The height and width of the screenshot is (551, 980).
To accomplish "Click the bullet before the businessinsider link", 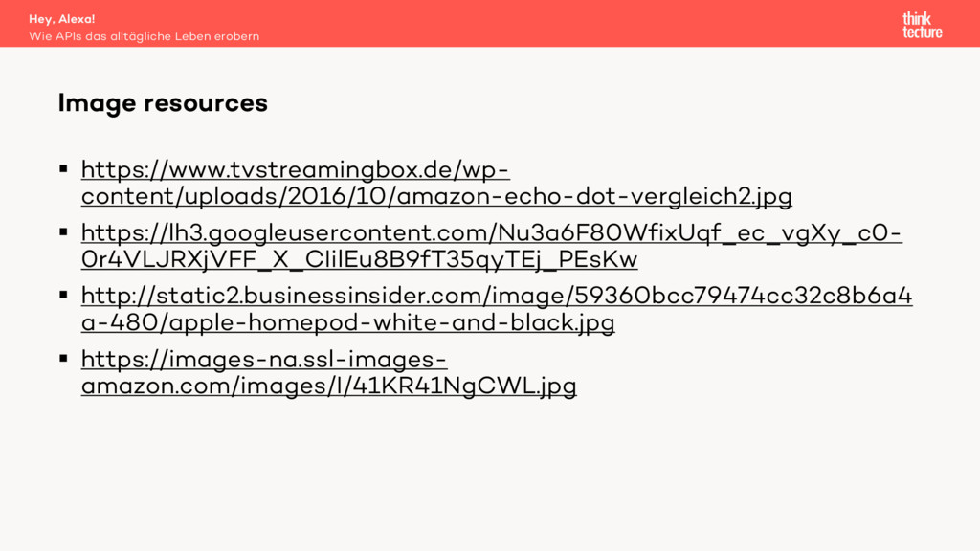I will (63, 296).
